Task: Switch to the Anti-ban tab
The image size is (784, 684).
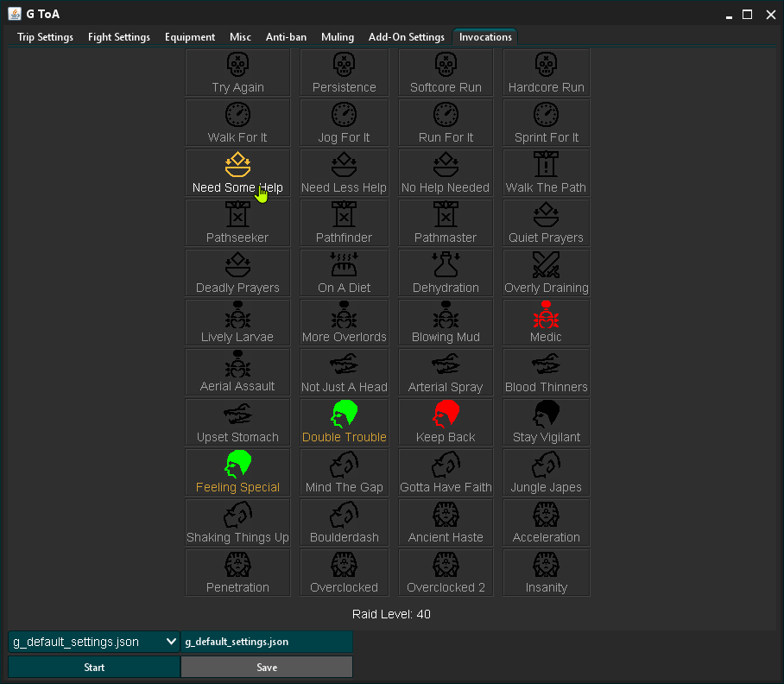Action: click(286, 37)
